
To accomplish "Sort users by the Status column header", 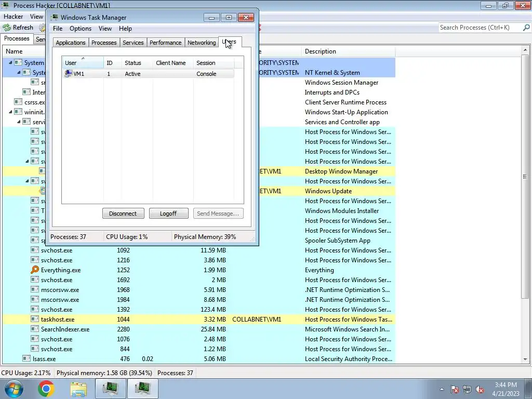I will [x=137, y=63].
